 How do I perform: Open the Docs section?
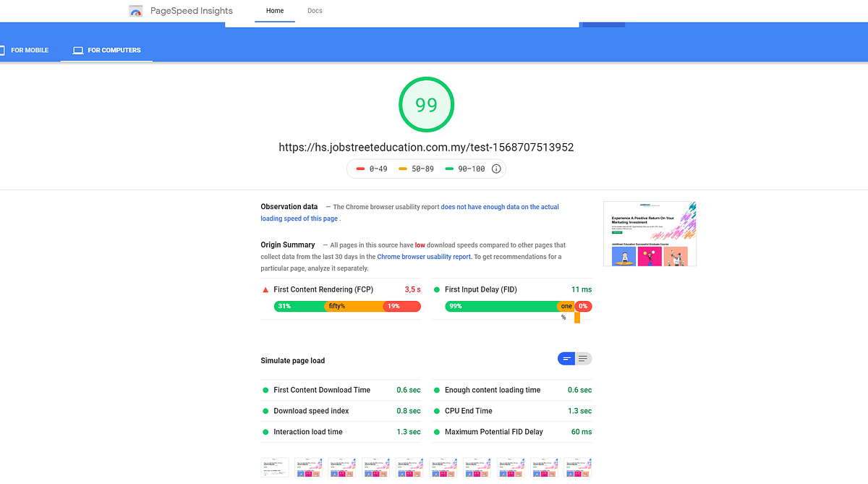pos(315,11)
